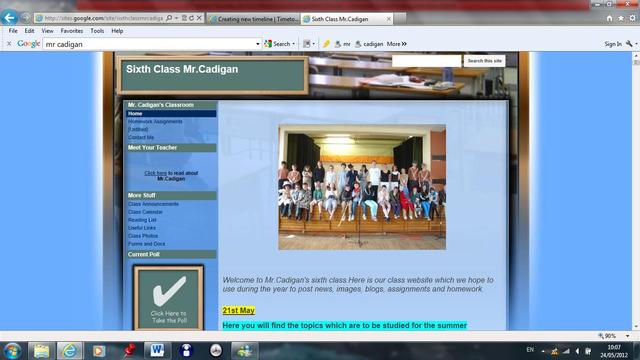Open Microsoft Word from the taskbar
The image size is (640, 360).
(157, 351)
